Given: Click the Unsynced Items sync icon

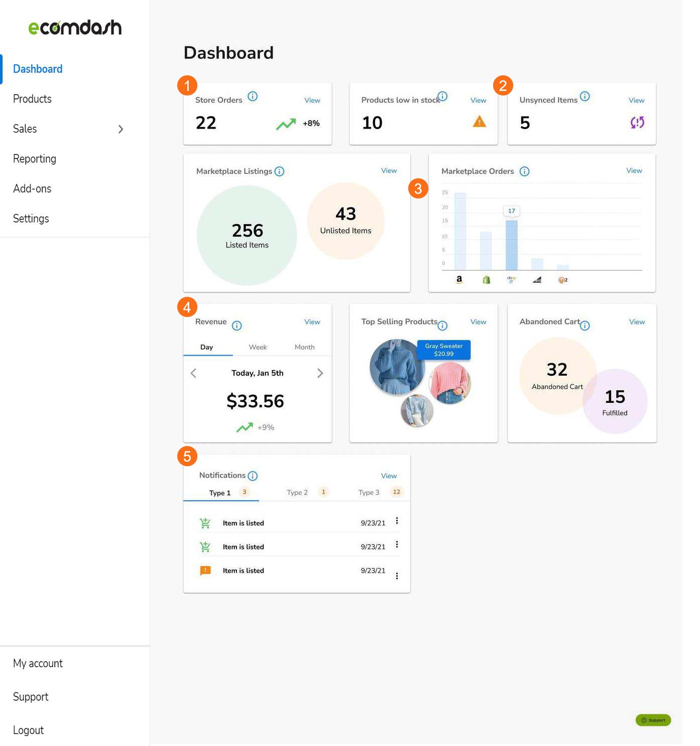Looking at the screenshot, I should [x=637, y=123].
